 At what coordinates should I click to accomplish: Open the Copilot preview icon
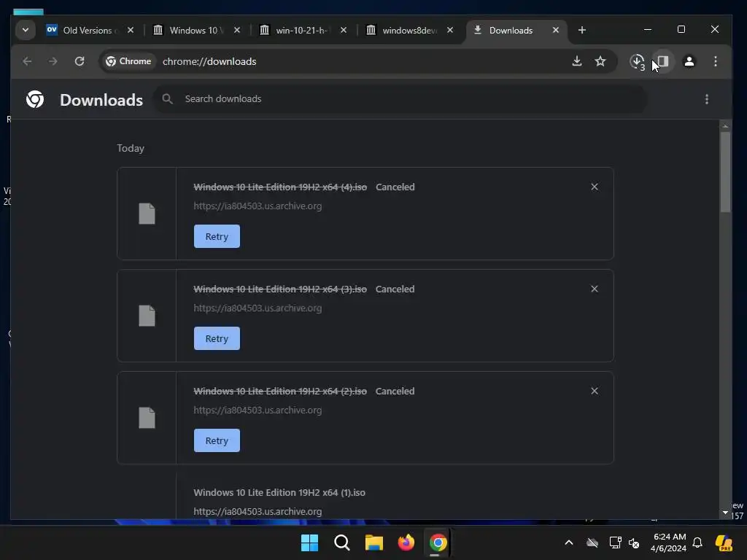[724, 542]
